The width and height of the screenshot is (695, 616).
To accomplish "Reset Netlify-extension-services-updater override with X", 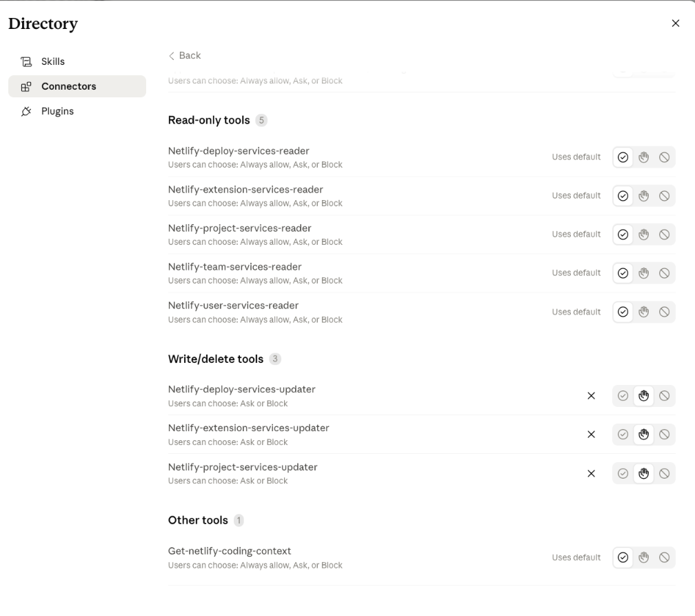I will [592, 434].
